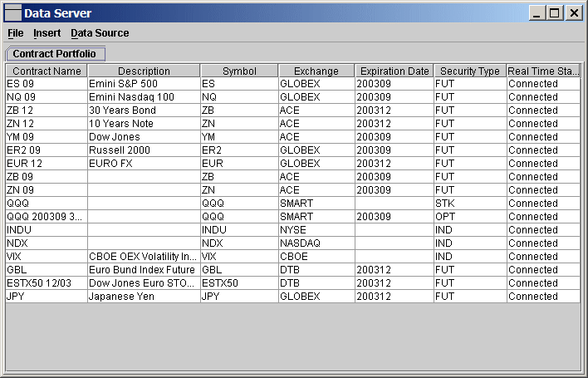This screenshot has height=378, width=588.
Task: Click the STK security type cell
Action: pos(470,204)
